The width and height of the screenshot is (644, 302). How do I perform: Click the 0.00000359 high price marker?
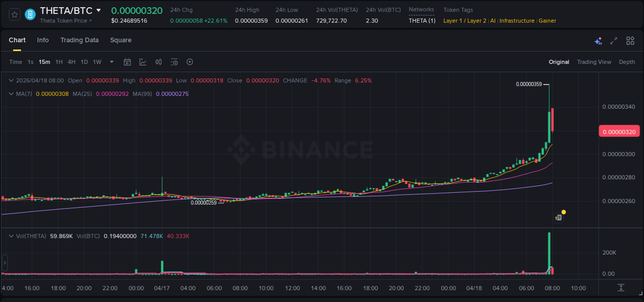click(x=529, y=84)
